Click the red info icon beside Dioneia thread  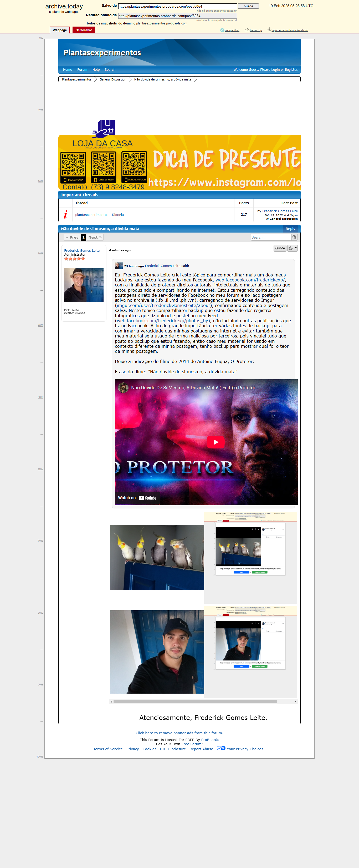pyautogui.click(x=65, y=215)
